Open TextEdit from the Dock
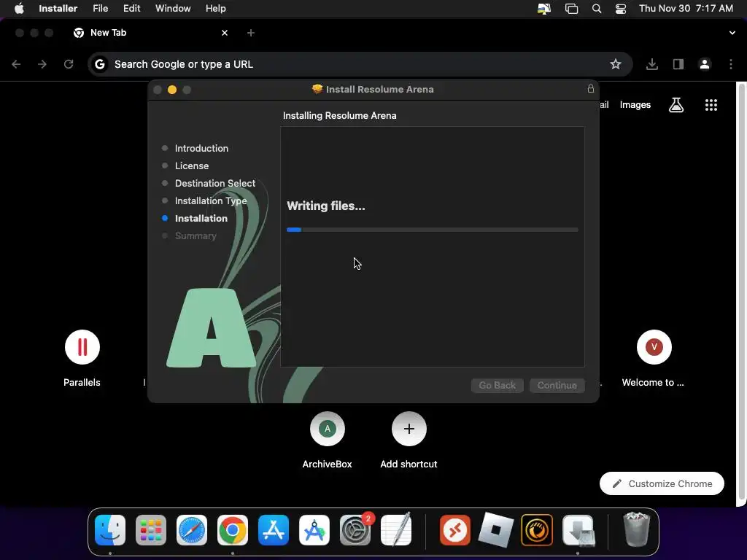The image size is (747, 560). point(396,529)
